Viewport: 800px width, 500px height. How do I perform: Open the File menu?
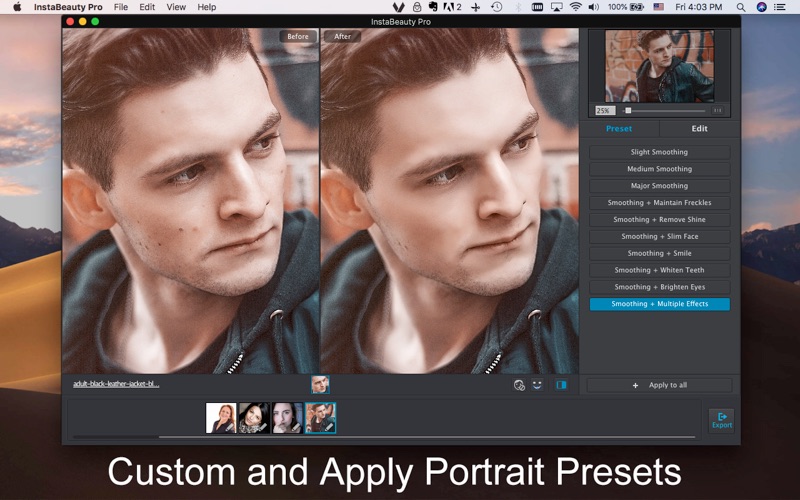(x=121, y=7)
